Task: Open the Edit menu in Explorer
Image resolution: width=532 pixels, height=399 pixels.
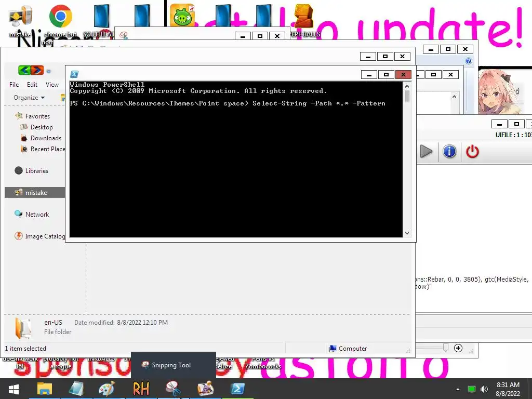Action: tap(32, 85)
